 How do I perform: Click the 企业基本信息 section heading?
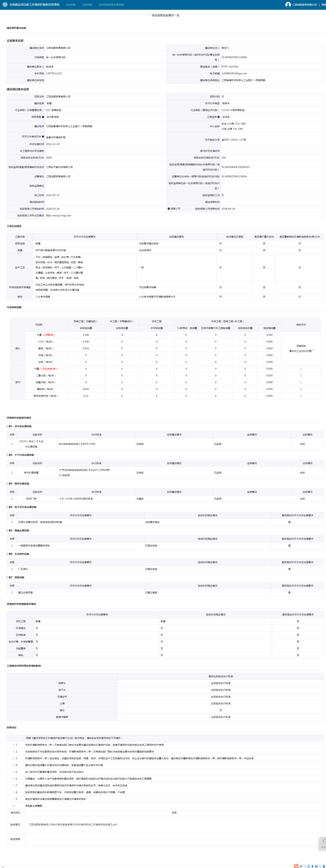(15, 41)
